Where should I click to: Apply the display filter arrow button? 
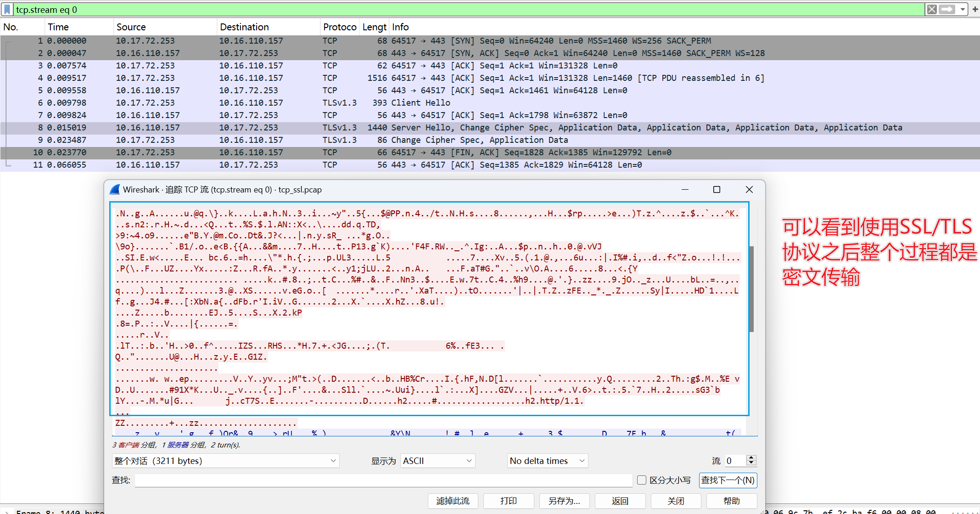[946, 10]
